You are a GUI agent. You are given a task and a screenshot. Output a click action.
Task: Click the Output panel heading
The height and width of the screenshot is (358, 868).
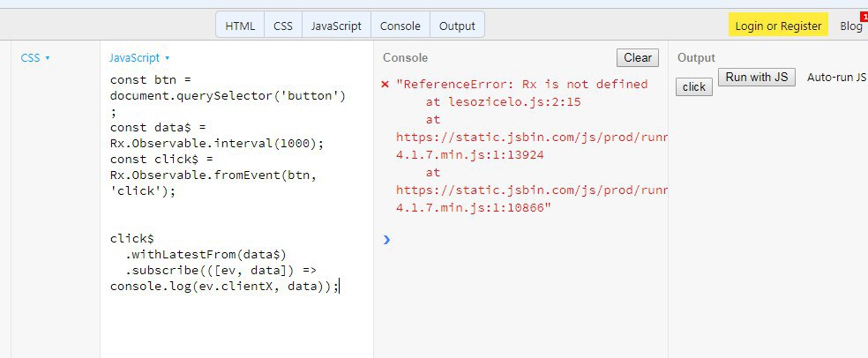pyautogui.click(x=696, y=57)
